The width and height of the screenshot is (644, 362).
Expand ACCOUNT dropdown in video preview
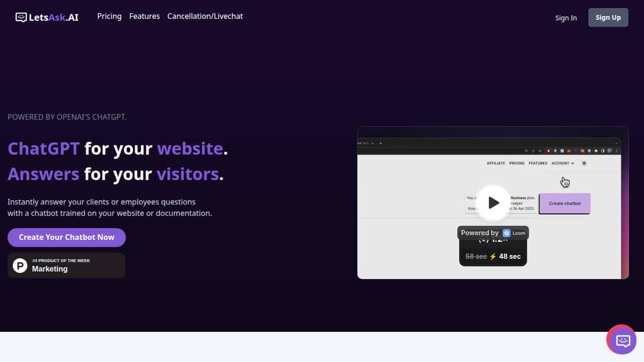click(x=563, y=163)
